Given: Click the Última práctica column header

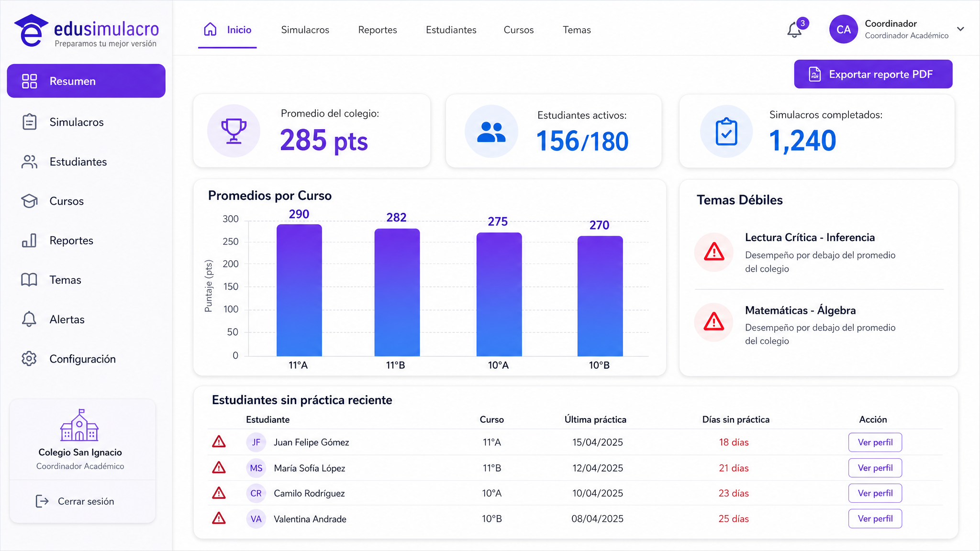Looking at the screenshot, I should pos(595,419).
